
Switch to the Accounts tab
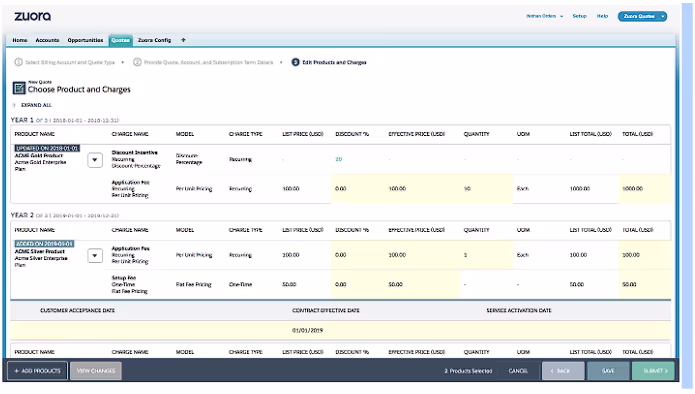pyautogui.click(x=47, y=40)
